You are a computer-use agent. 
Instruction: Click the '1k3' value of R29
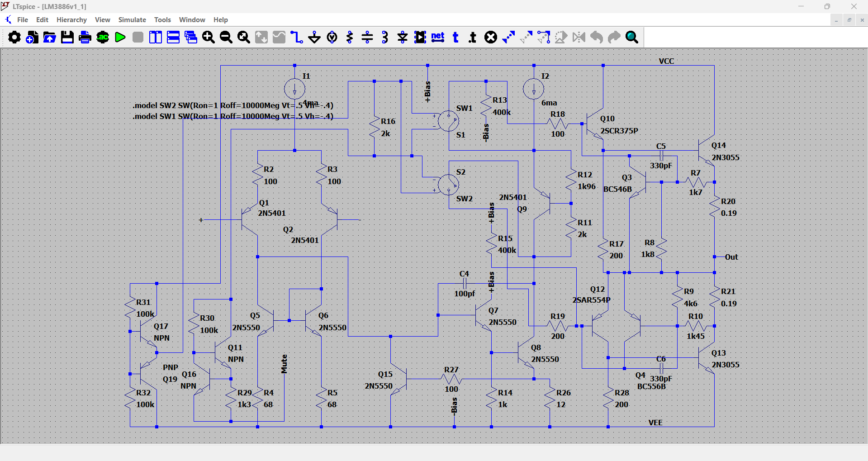pos(244,404)
